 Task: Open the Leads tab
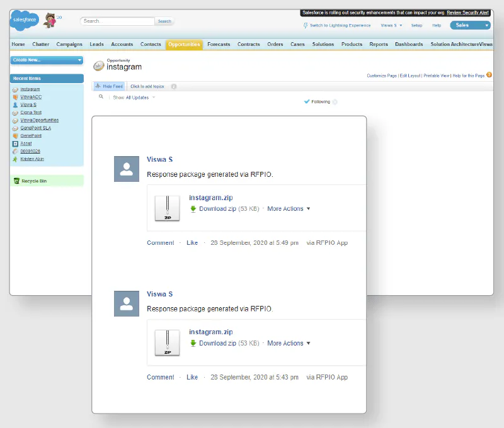97,44
